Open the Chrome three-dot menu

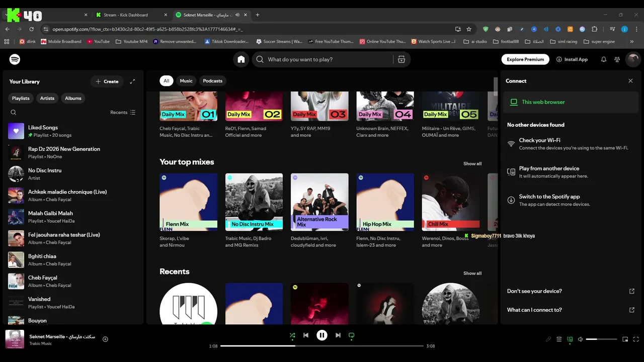(636, 29)
